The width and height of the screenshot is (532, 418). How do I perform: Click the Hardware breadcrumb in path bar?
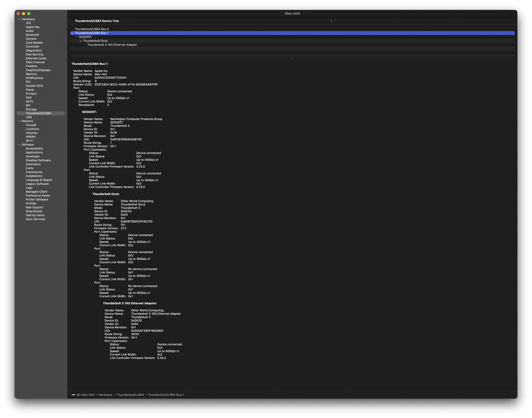105,395
